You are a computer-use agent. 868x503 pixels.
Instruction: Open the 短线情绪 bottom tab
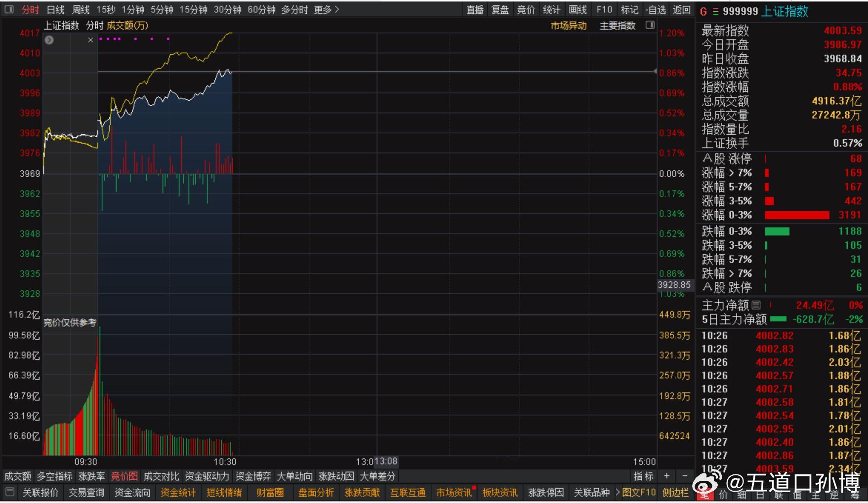pos(224,492)
